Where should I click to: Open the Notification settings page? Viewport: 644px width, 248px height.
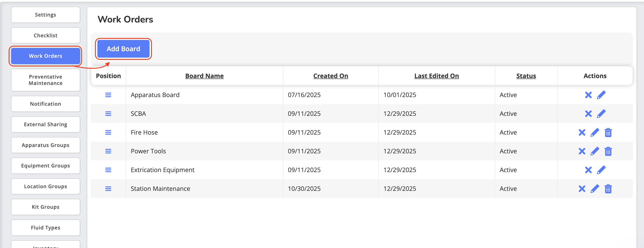pos(45,104)
